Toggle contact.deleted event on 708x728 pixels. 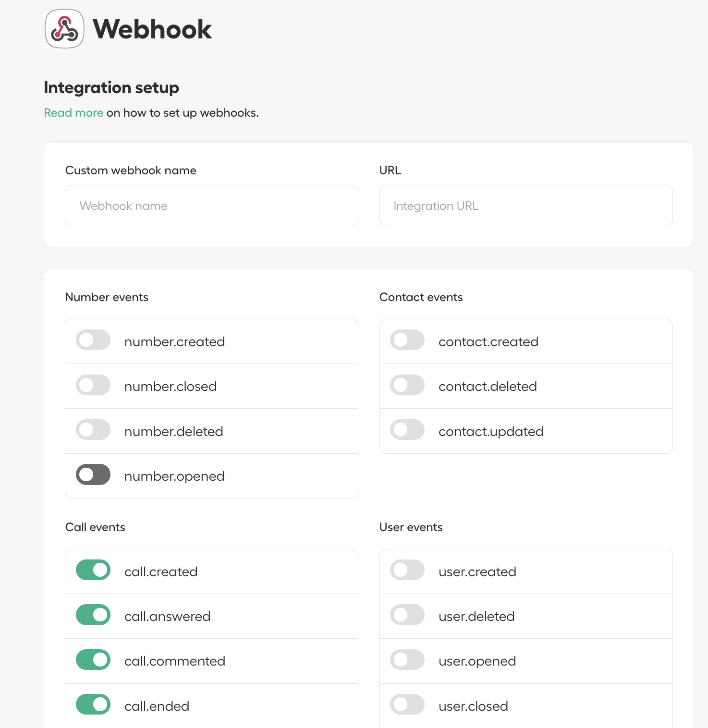(407, 385)
